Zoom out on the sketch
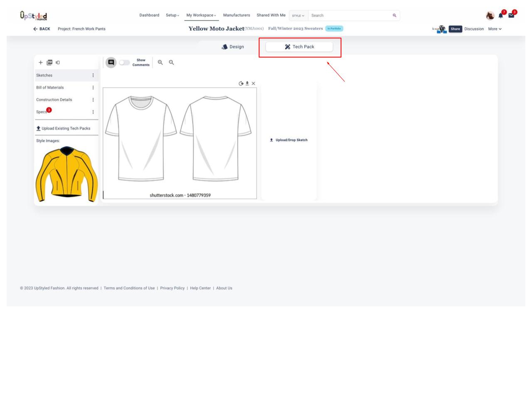This screenshot has height=399, width=532. (x=171, y=62)
